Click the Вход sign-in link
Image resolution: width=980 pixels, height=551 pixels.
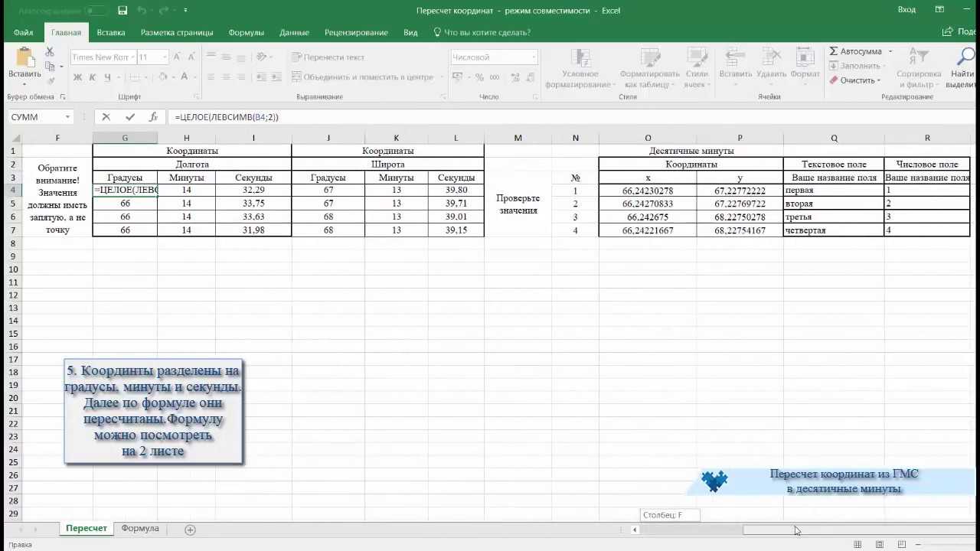pos(906,10)
